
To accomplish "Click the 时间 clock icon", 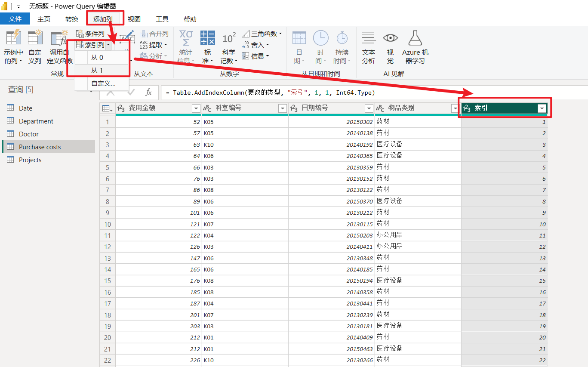I will tap(320, 38).
